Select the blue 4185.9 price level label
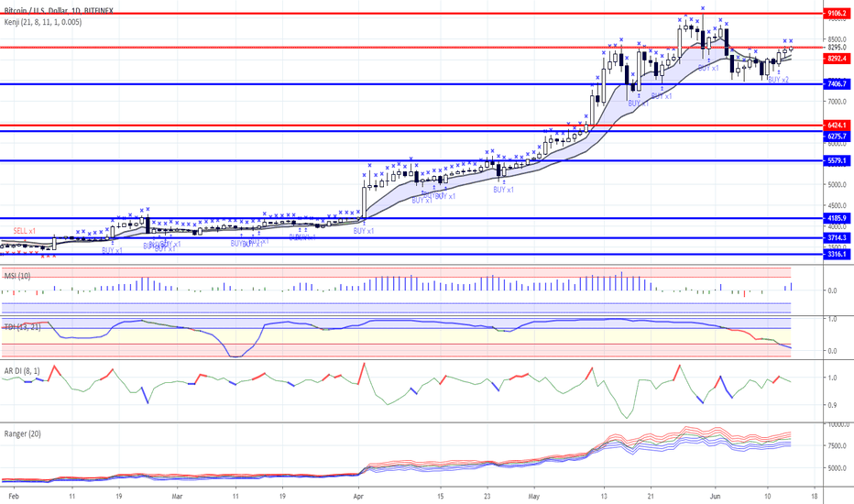The image size is (854, 504). click(x=837, y=218)
